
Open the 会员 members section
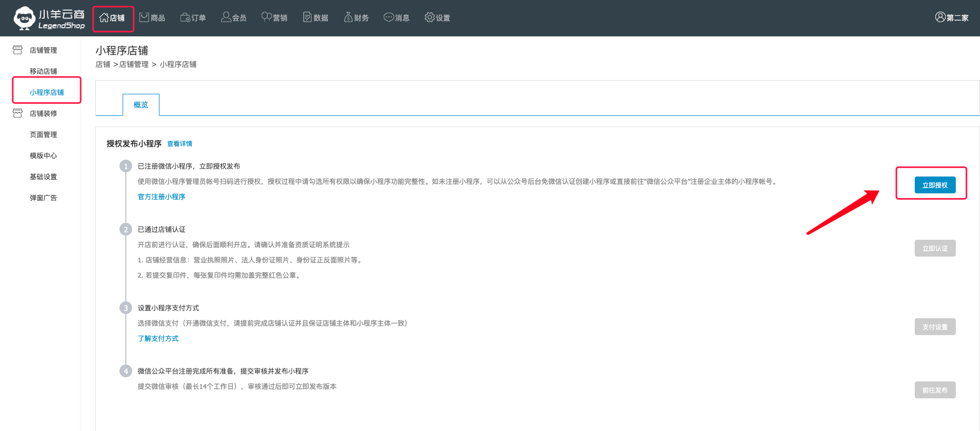[234, 18]
